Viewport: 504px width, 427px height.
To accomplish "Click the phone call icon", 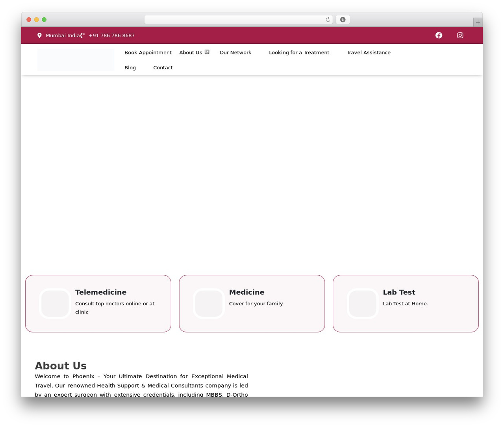I will click(x=82, y=35).
